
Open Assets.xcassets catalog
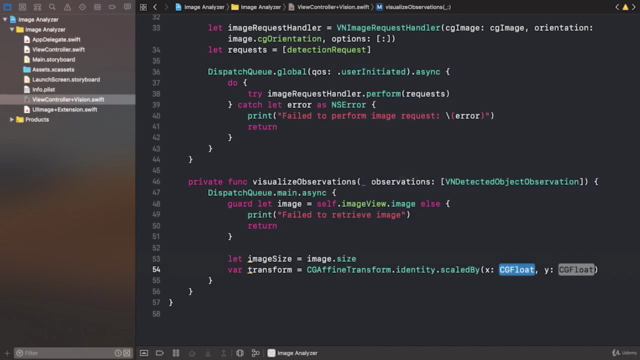pos(53,69)
